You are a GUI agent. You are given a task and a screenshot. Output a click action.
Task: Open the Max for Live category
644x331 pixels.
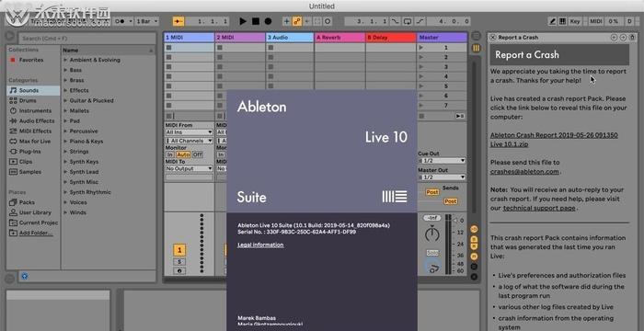point(35,142)
